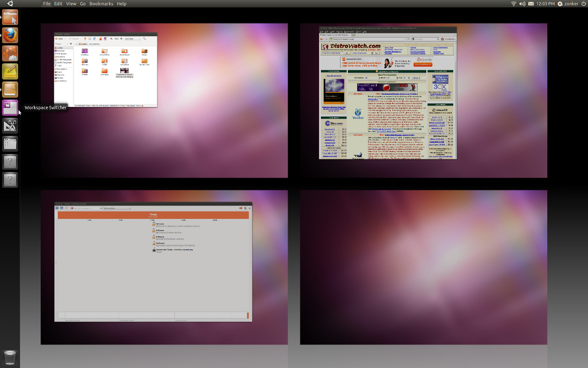Click the DistroWatch.com logo in Firefox window
Viewport: 588px width, 368px height.
351,48
